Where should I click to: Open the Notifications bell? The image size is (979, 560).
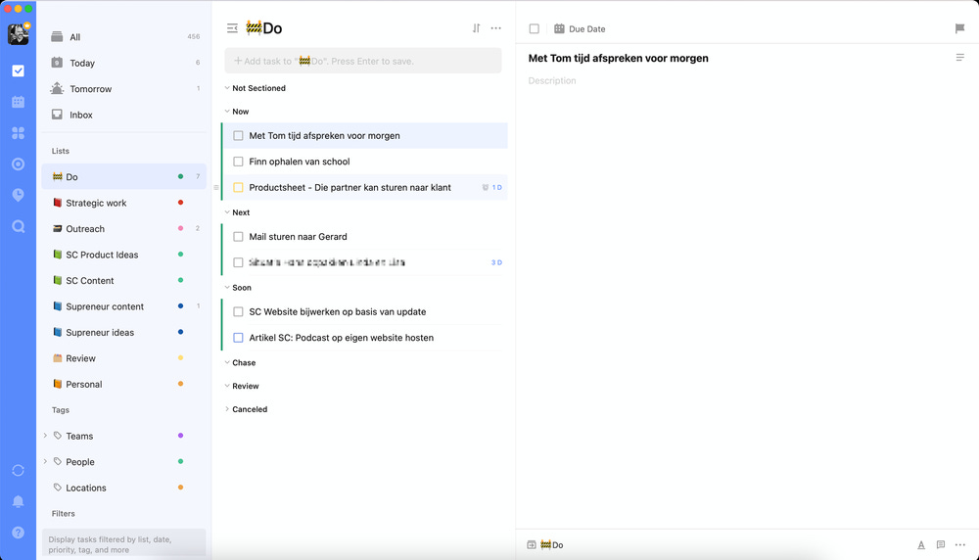click(x=18, y=501)
